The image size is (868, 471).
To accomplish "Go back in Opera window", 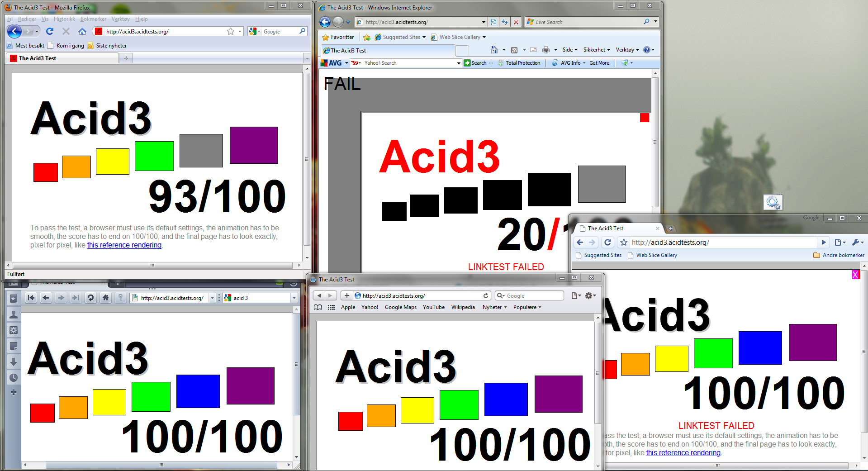I will click(x=46, y=298).
